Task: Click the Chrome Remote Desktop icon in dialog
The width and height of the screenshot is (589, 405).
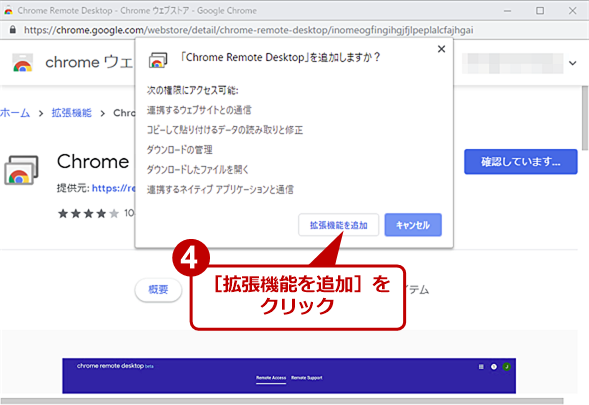Action: point(158,60)
